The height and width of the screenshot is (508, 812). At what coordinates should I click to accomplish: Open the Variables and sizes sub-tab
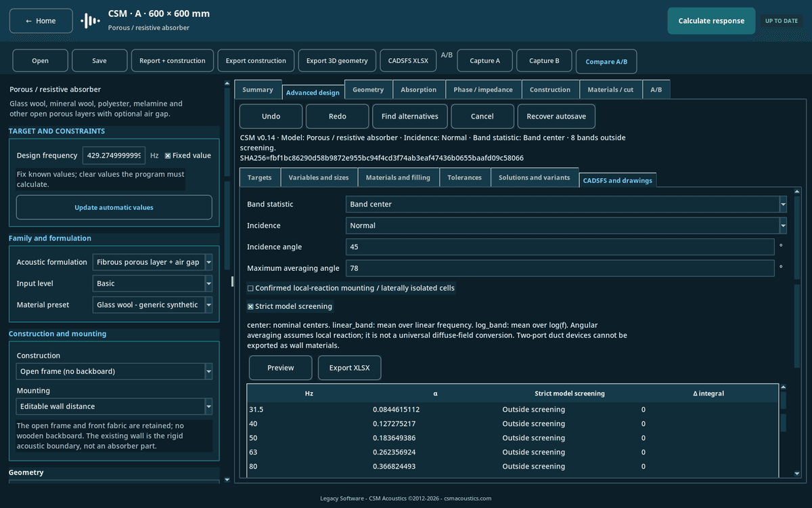319,177
